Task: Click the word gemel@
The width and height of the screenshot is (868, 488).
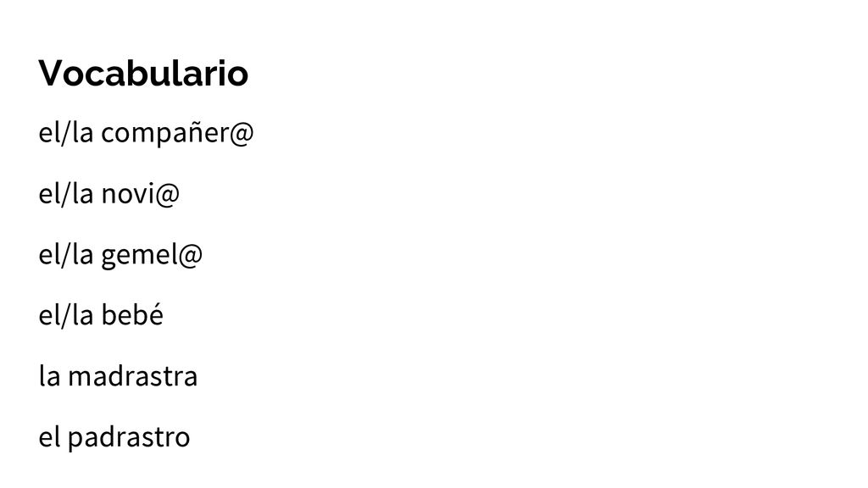Action: [x=152, y=256]
